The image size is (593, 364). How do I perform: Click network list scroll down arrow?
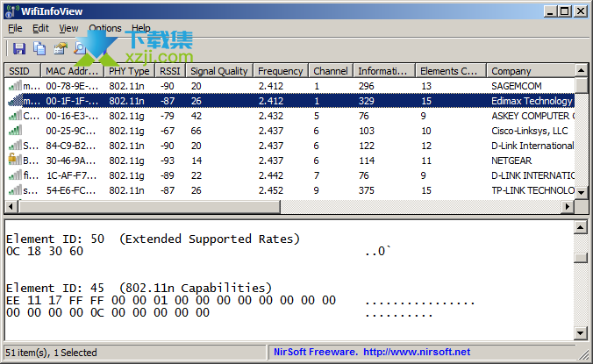click(x=582, y=192)
